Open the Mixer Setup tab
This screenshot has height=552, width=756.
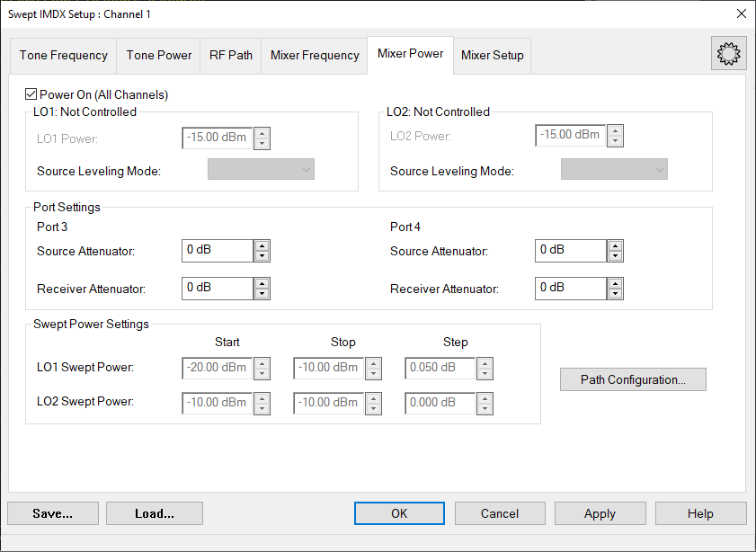coord(493,56)
